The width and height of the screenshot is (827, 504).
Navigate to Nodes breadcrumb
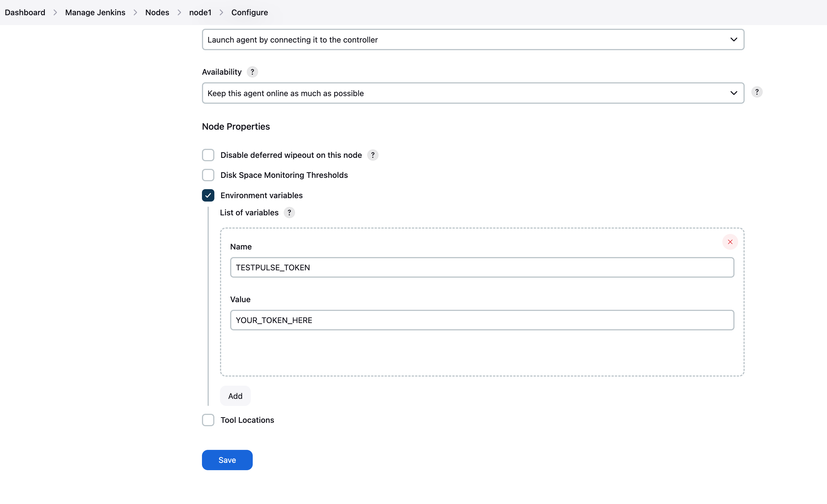[x=157, y=12]
